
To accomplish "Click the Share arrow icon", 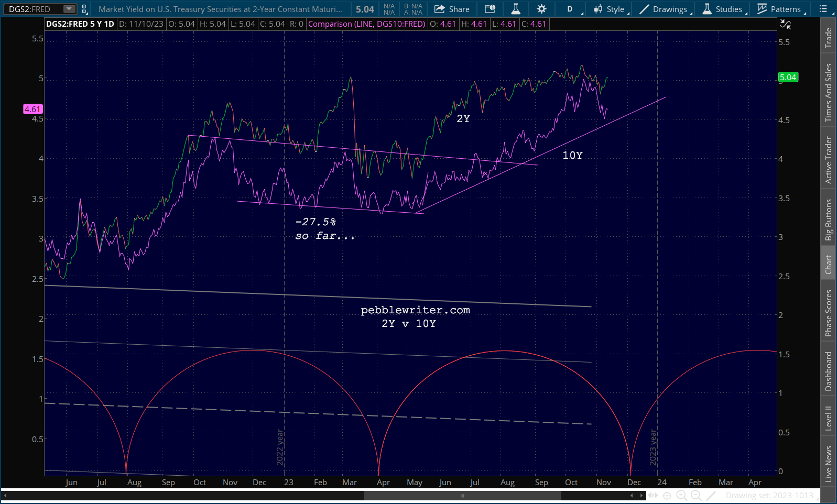I will 440,9.
